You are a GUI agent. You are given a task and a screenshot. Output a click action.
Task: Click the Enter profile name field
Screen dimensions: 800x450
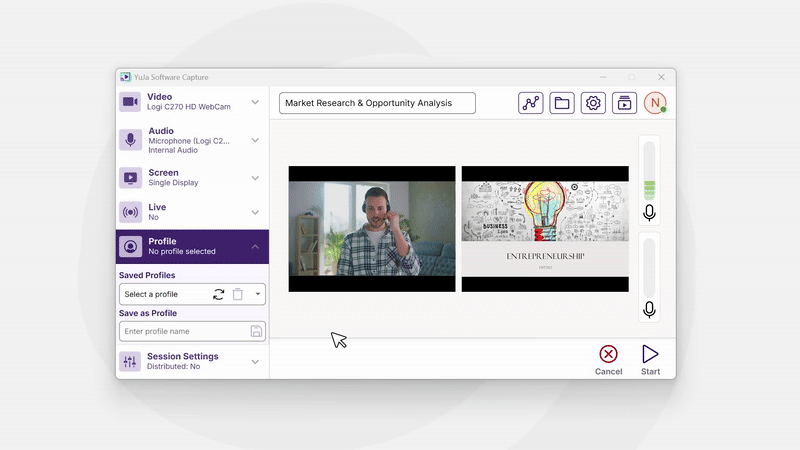pyautogui.click(x=183, y=331)
